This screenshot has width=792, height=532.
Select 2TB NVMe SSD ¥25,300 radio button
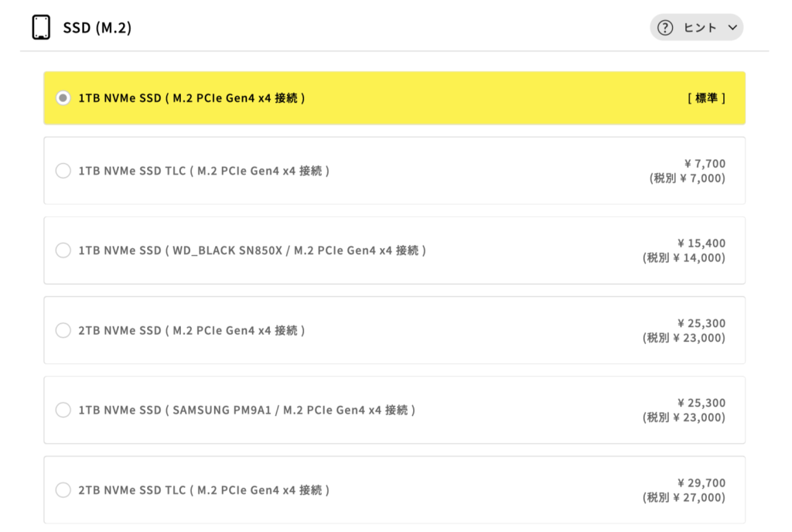coord(63,330)
